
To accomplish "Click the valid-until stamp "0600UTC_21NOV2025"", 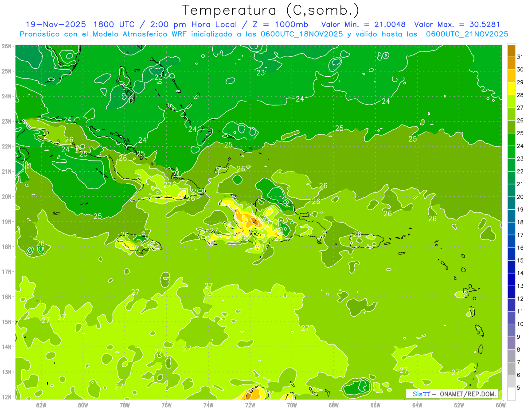I will 467,34.
